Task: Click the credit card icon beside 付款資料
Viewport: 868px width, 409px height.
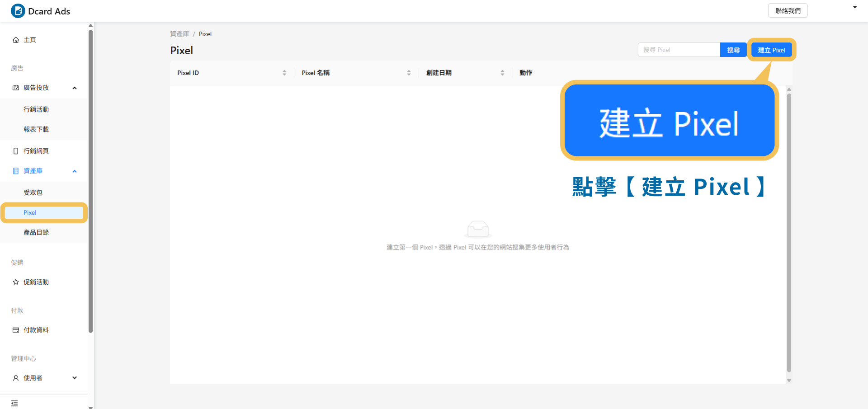Action: 15,329
